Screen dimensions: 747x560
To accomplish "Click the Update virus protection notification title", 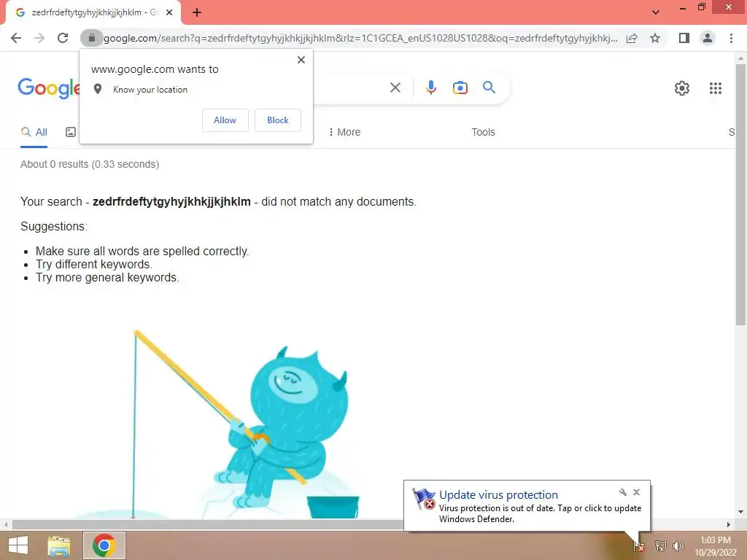I will pyautogui.click(x=498, y=495).
